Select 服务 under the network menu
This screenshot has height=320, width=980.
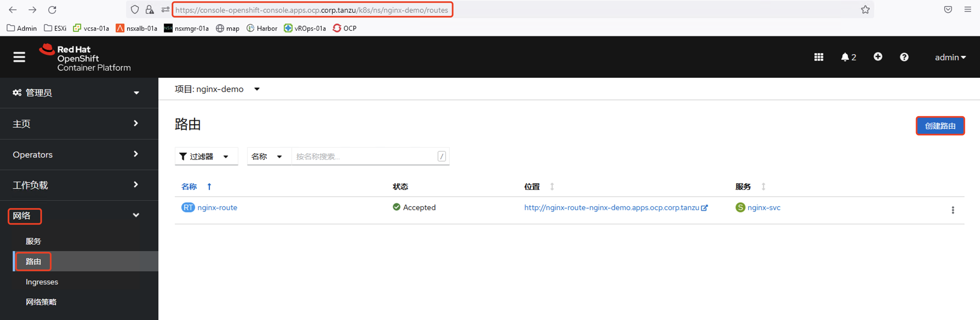pos(33,241)
